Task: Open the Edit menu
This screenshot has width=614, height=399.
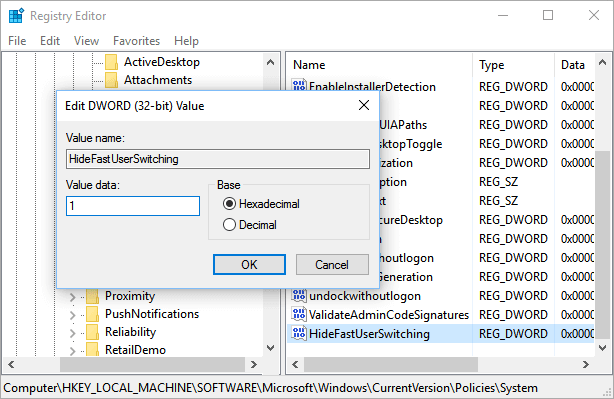Action: [x=50, y=41]
